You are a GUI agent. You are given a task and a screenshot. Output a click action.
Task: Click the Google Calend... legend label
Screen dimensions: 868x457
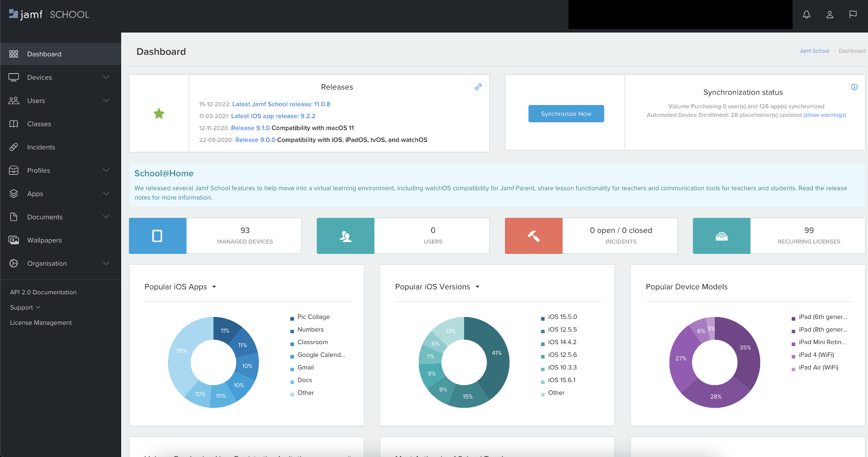321,355
